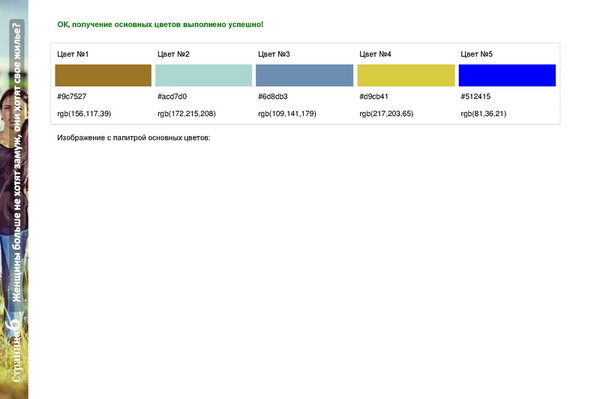Select the light teal swatch №2
The height and width of the screenshot is (399, 600).
click(x=204, y=75)
